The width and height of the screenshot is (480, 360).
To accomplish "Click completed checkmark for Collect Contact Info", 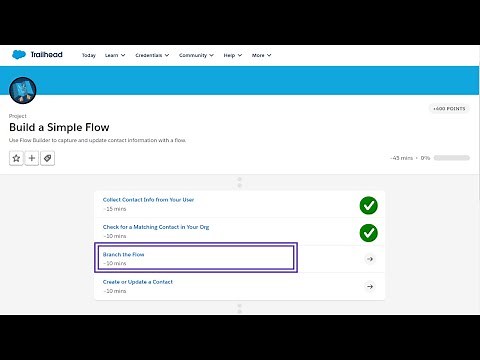I will pos(369,205).
